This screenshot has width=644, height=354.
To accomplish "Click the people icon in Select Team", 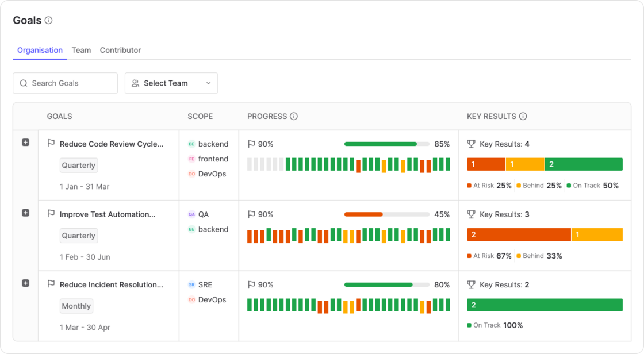I will pyautogui.click(x=135, y=83).
